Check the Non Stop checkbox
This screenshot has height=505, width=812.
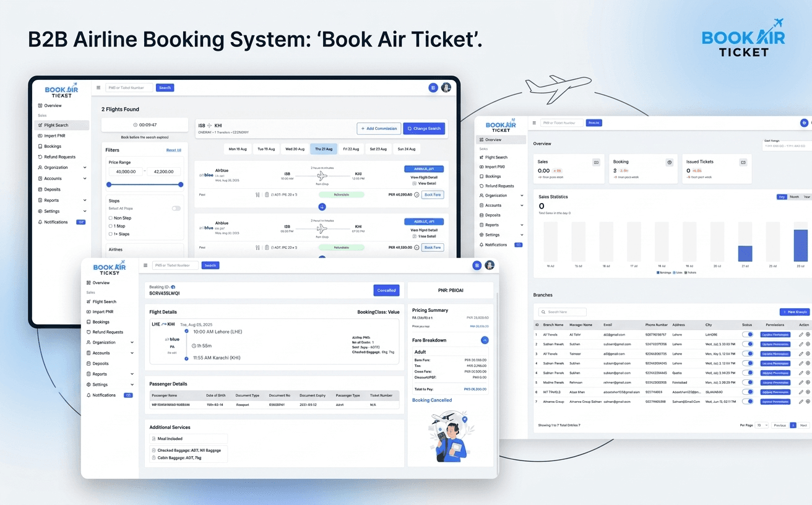111,218
